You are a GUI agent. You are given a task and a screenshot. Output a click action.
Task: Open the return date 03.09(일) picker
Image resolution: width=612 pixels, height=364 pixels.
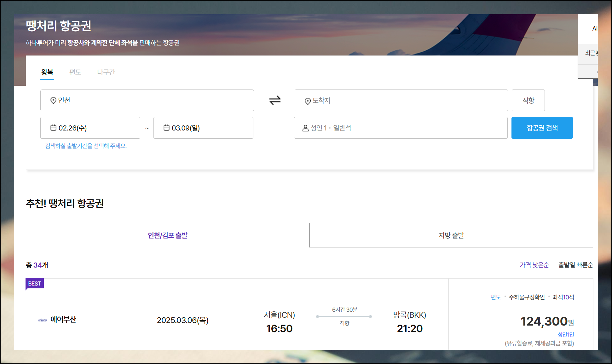pos(203,128)
